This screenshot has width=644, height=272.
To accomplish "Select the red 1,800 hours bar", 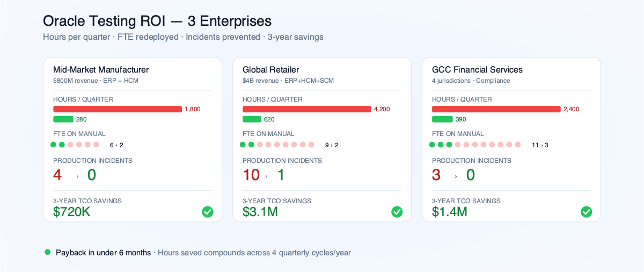I will (x=118, y=109).
